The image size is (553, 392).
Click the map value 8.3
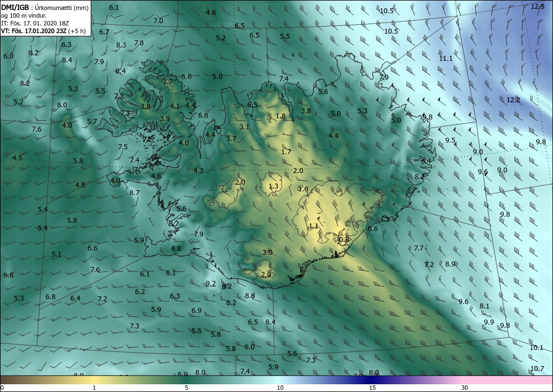(121, 45)
